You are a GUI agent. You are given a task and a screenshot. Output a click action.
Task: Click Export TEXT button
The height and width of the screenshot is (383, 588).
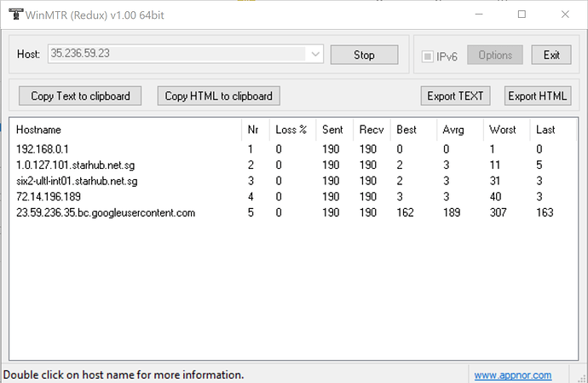tap(455, 96)
